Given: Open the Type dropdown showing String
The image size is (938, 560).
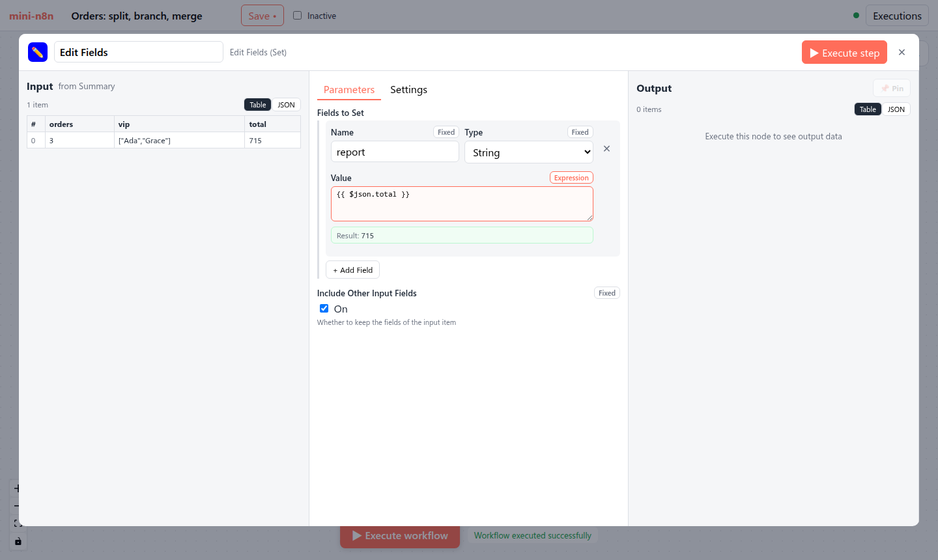Looking at the screenshot, I should 529,152.
